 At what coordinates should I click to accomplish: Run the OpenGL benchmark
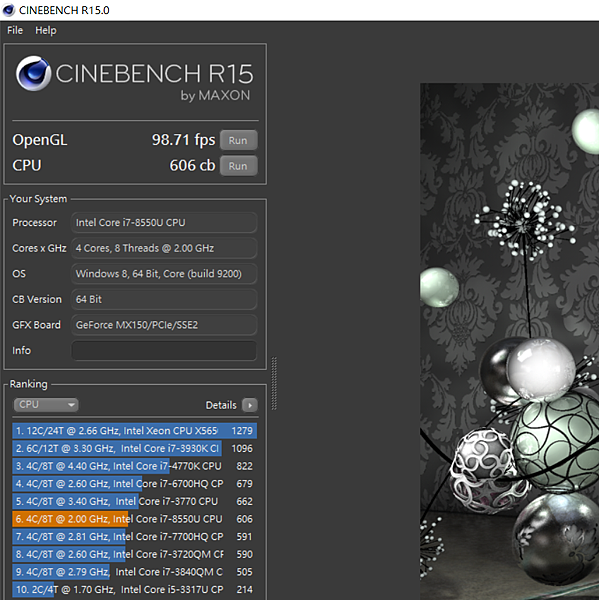238,140
